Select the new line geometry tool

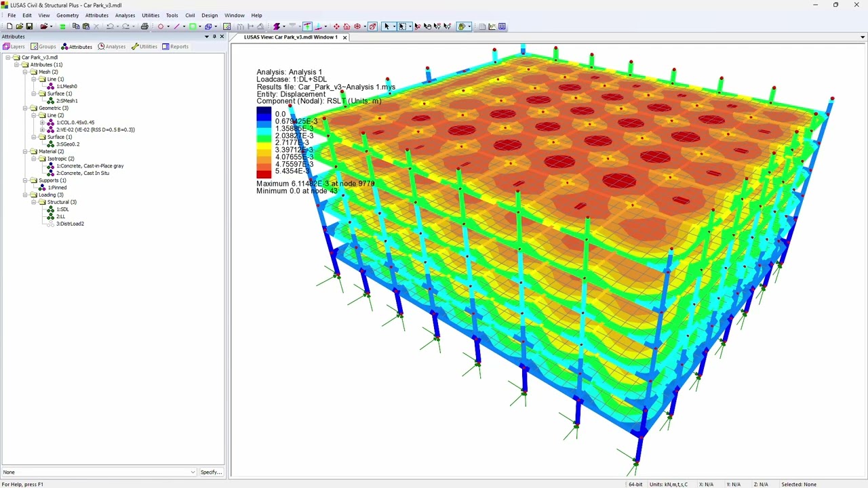pyautogui.click(x=176, y=26)
